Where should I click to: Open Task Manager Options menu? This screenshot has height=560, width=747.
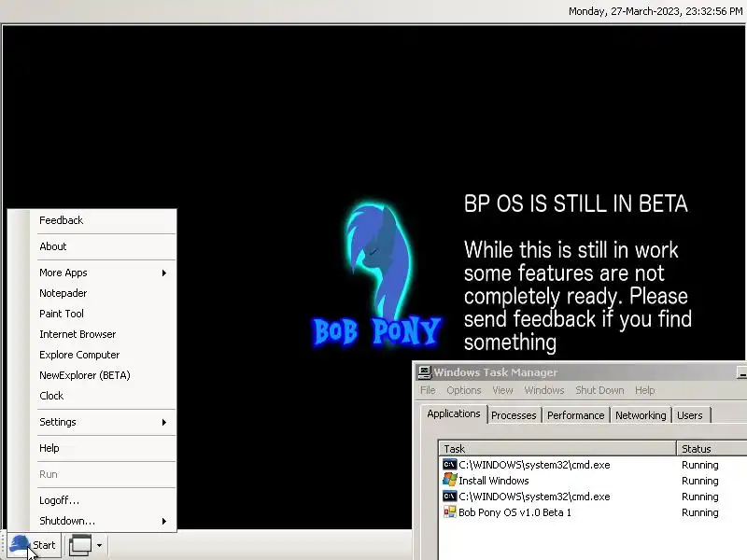point(463,390)
